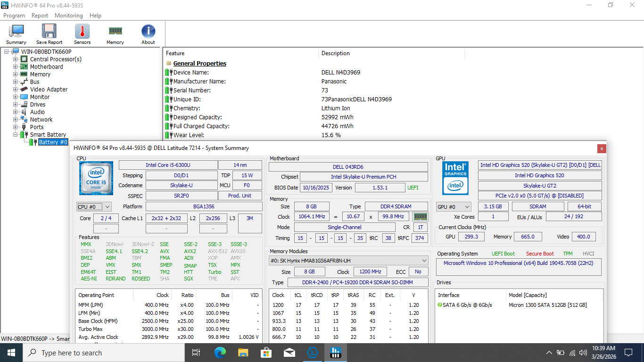Click the Intel Graphics logo
Image resolution: width=644 pixels, height=362 pixels.
point(455,178)
